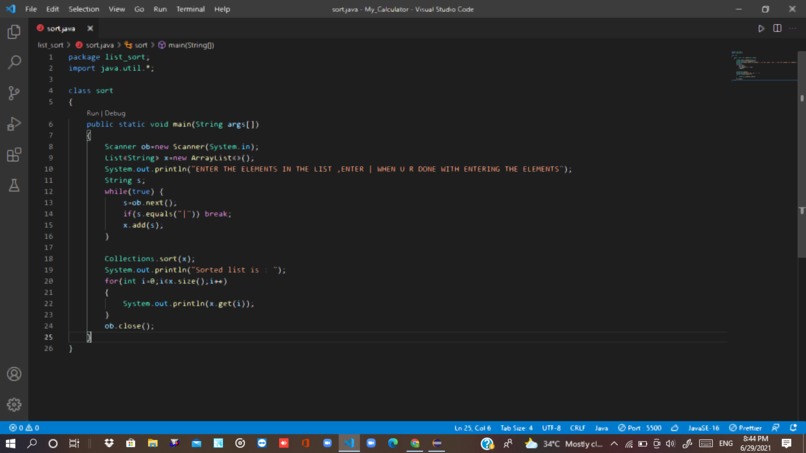Open Windows taskbar search
806x453 pixels.
click(32, 443)
